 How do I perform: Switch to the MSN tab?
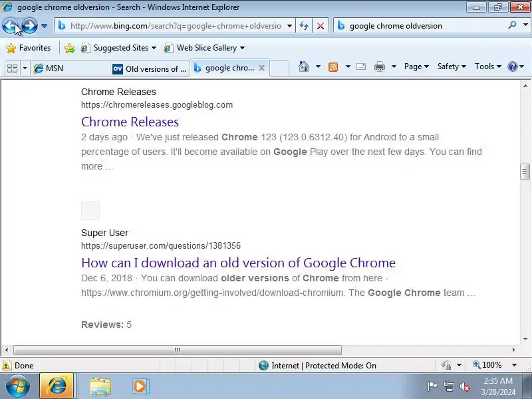[70, 68]
